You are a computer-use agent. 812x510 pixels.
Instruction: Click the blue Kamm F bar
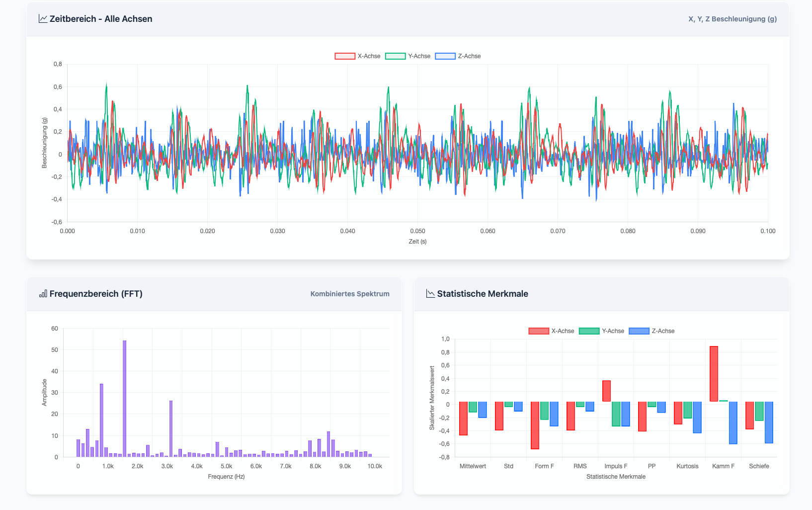point(733,423)
